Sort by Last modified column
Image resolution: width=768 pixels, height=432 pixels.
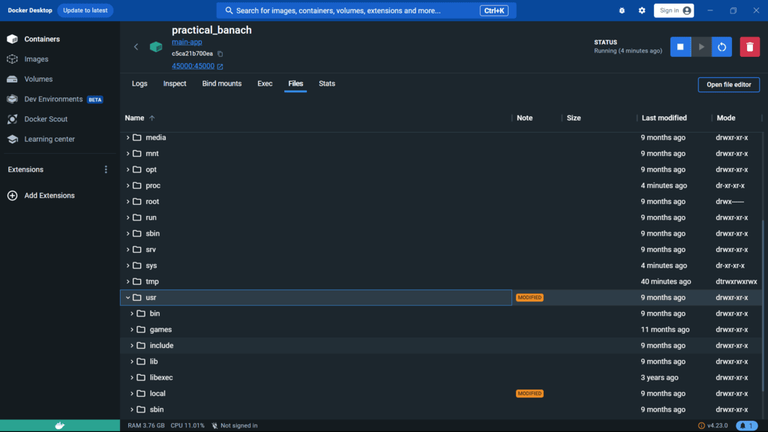point(664,118)
